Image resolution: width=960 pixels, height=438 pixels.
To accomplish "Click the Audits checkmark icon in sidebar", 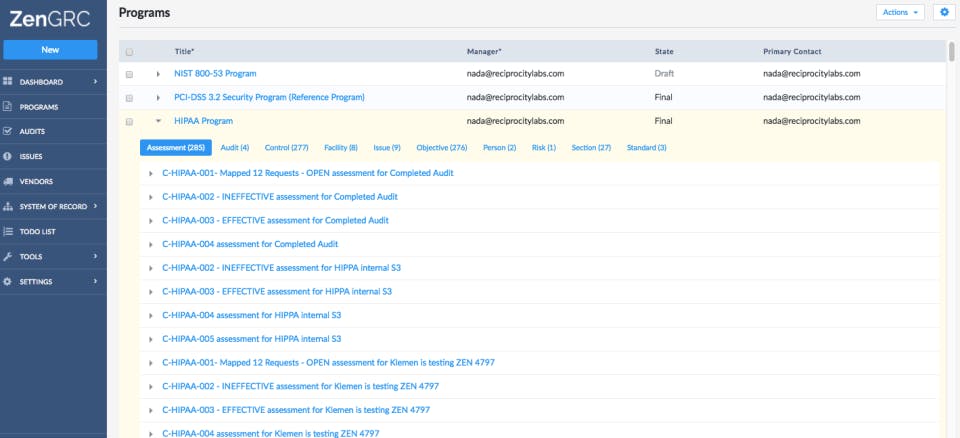I will pyautogui.click(x=8, y=131).
